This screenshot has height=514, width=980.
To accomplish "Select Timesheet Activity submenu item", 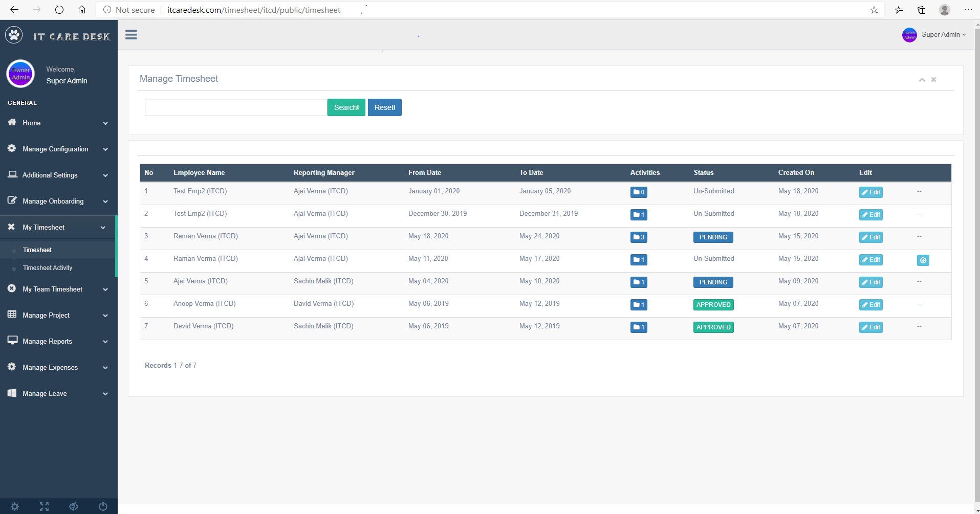I will pos(48,268).
